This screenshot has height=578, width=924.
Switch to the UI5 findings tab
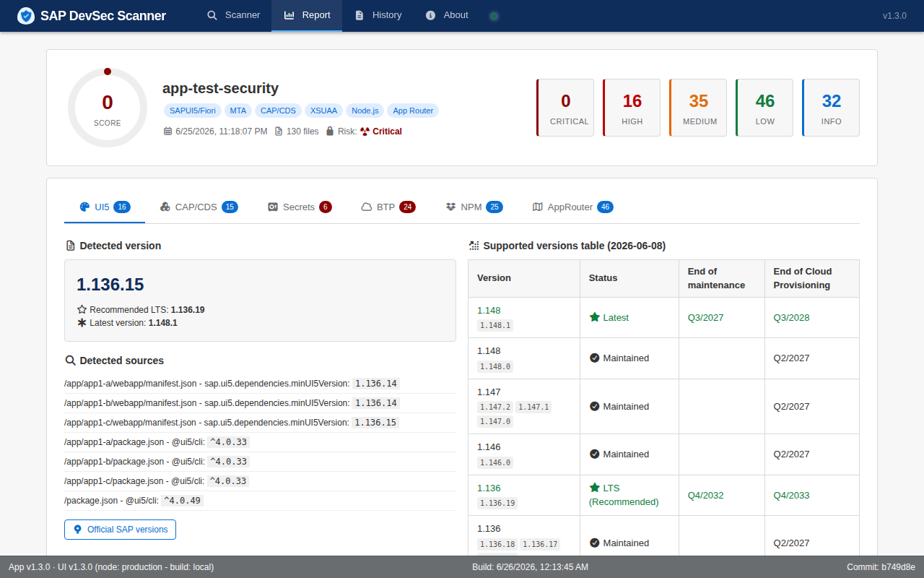[105, 207]
